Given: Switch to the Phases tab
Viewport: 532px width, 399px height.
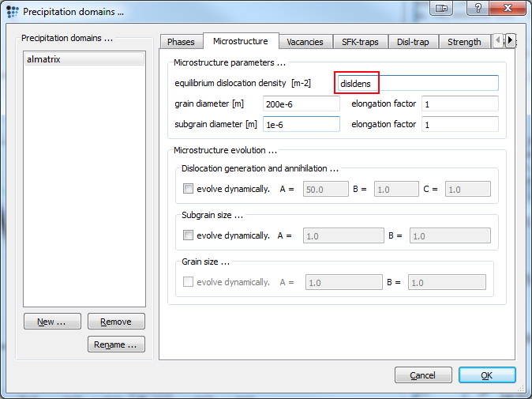Looking at the screenshot, I should pyautogui.click(x=181, y=42).
